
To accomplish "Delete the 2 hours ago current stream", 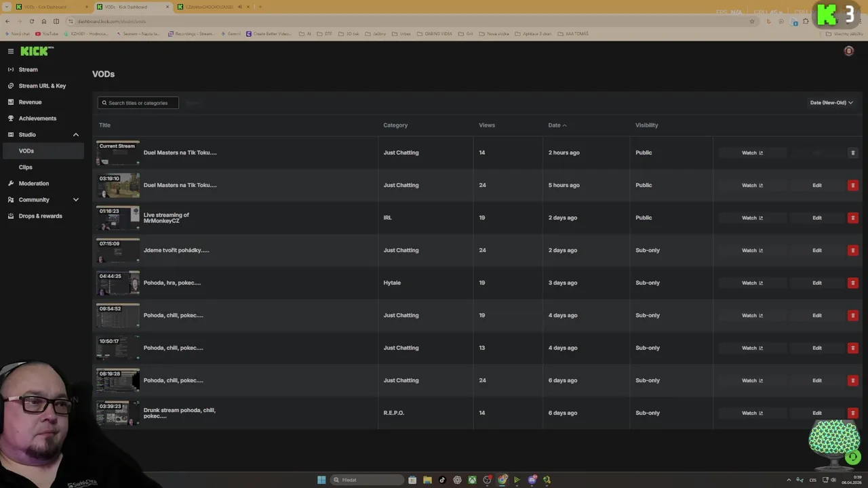I will (x=853, y=152).
